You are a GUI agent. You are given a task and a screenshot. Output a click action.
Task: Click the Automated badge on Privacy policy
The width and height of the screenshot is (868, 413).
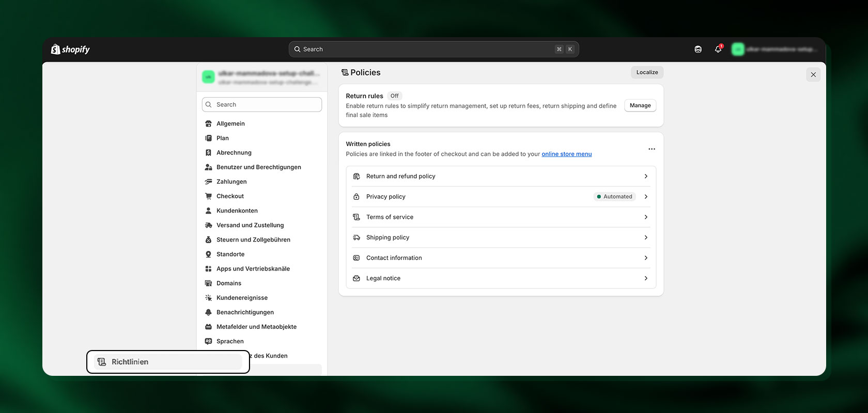coord(614,197)
